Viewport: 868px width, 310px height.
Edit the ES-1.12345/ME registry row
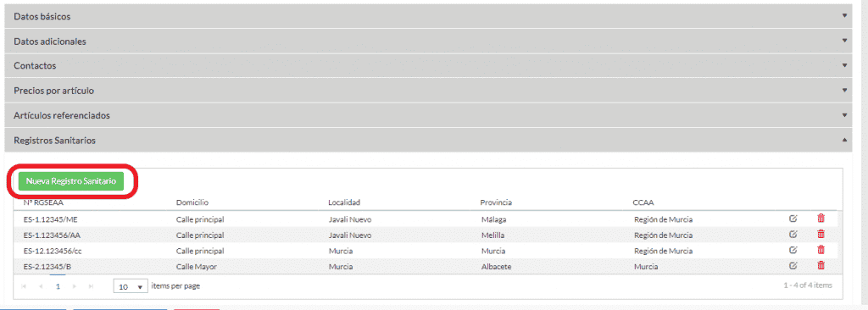coord(793,219)
